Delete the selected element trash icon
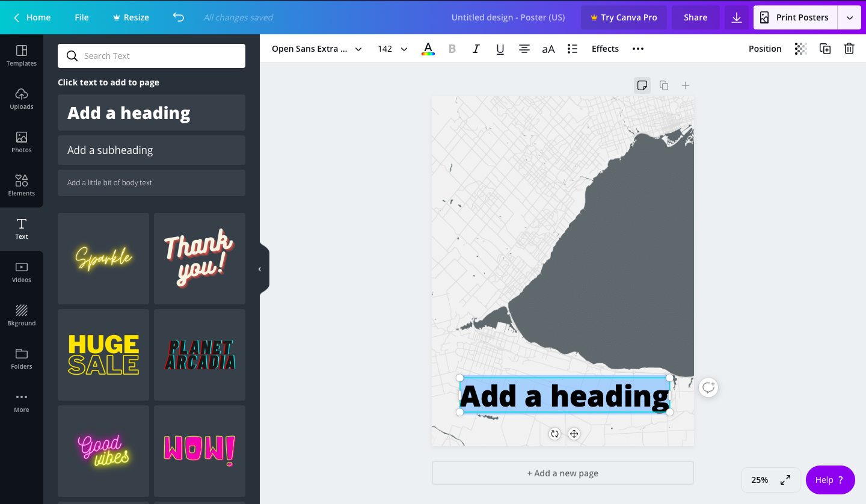Image resolution: width=866 pixels, height=504 pixels. pos(849,49)
